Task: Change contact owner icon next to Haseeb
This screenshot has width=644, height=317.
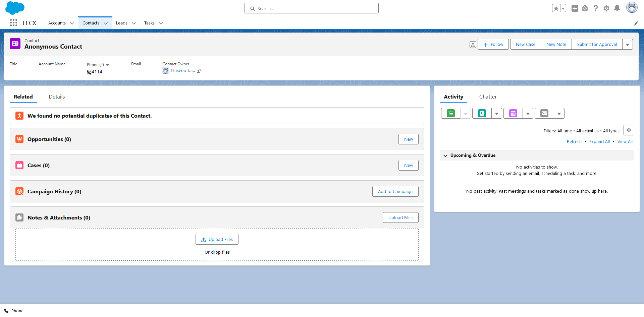Action: [x=199, y=71]
